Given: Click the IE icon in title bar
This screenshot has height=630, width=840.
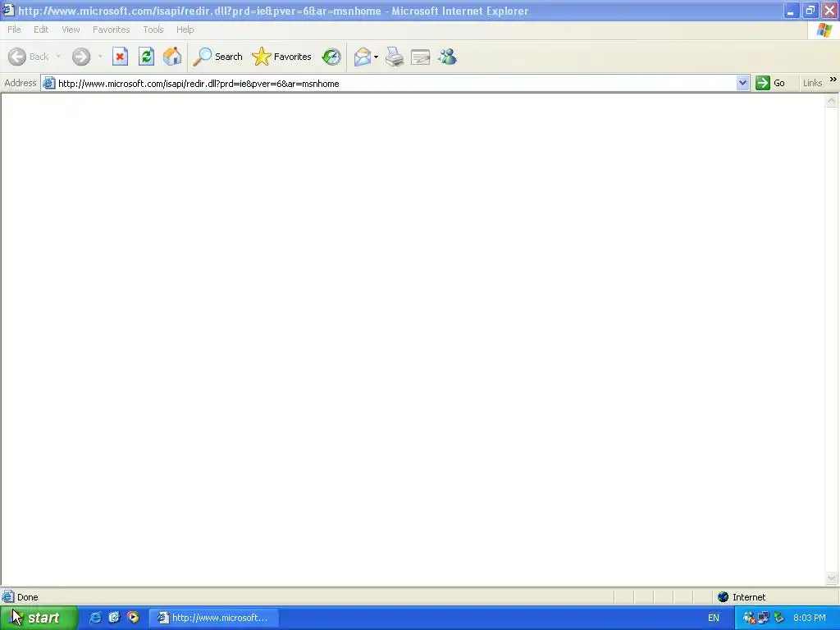Looking at the screenshot, I should [x=8, y=10].
